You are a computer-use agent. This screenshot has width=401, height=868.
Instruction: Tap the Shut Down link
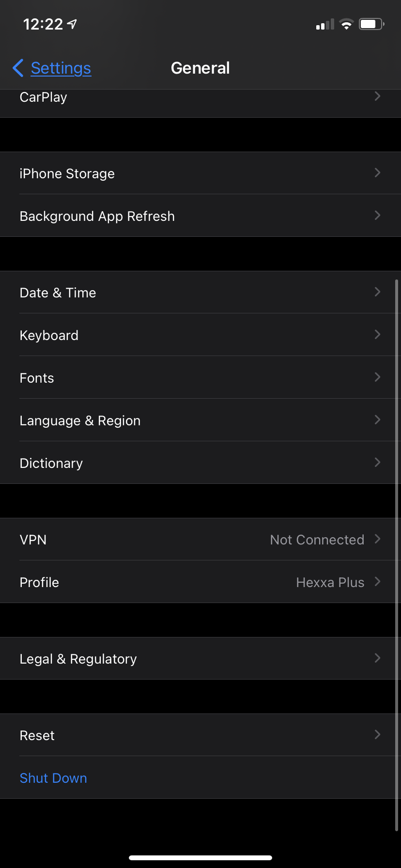click(53, 778)
